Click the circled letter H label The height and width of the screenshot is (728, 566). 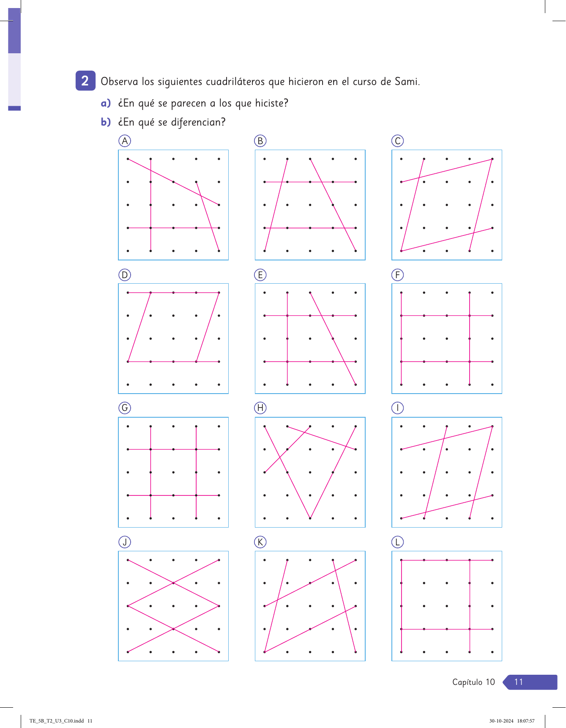coord(260,408)
